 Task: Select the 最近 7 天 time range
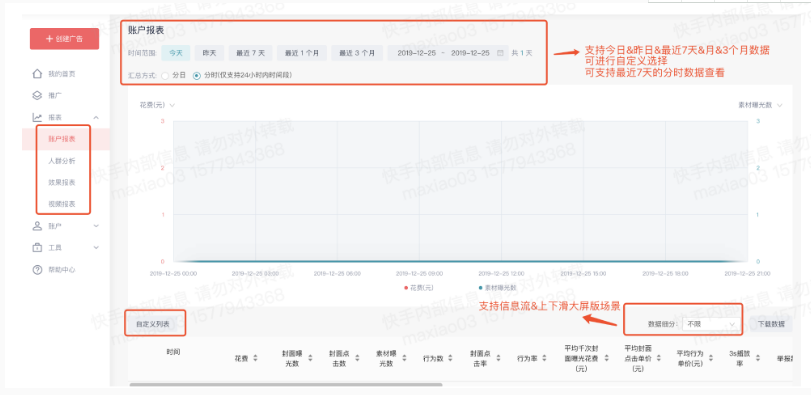(x=250, y=53)
